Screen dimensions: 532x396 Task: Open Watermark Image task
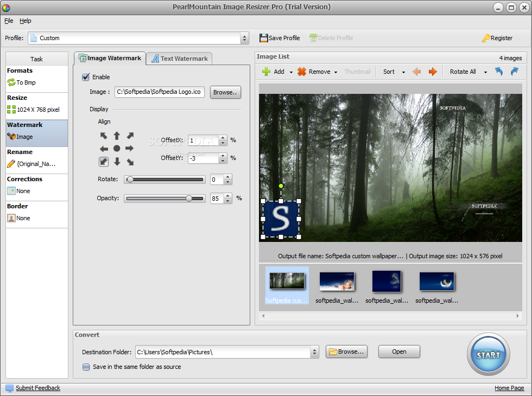37,133
